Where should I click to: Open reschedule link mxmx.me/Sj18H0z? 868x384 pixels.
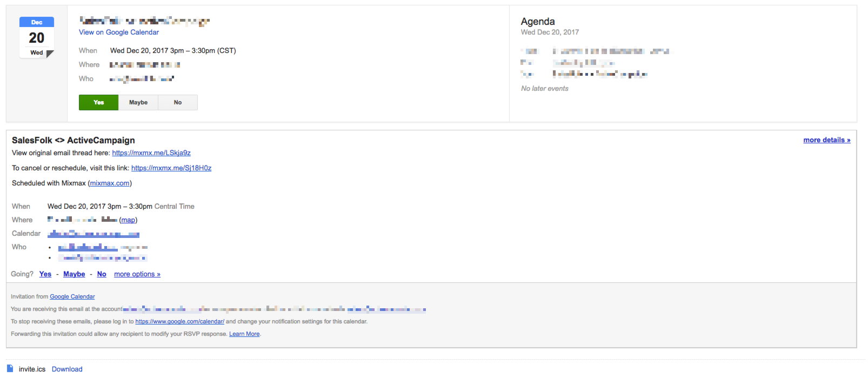[x=171, y=168]
